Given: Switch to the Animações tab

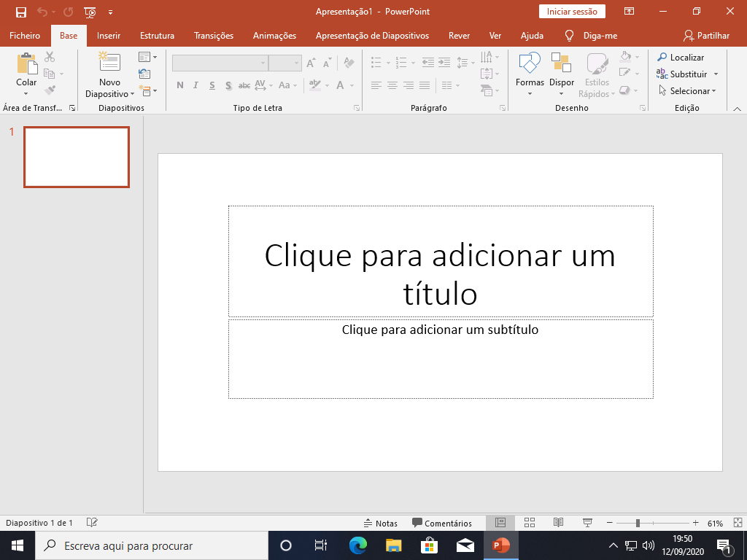Looking at the screenshot, I should [x=274, y=36].
